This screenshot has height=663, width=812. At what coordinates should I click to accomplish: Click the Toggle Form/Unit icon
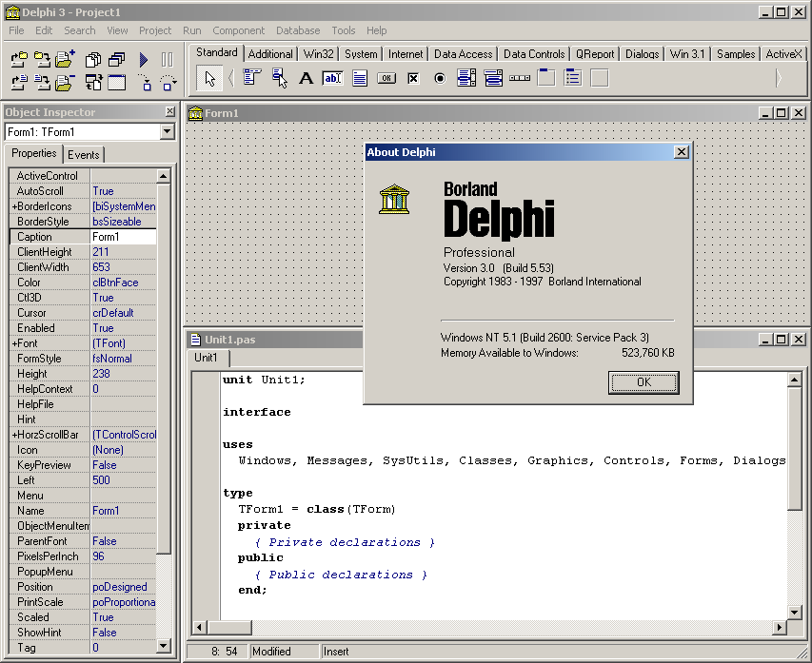[x=93, y=83]
